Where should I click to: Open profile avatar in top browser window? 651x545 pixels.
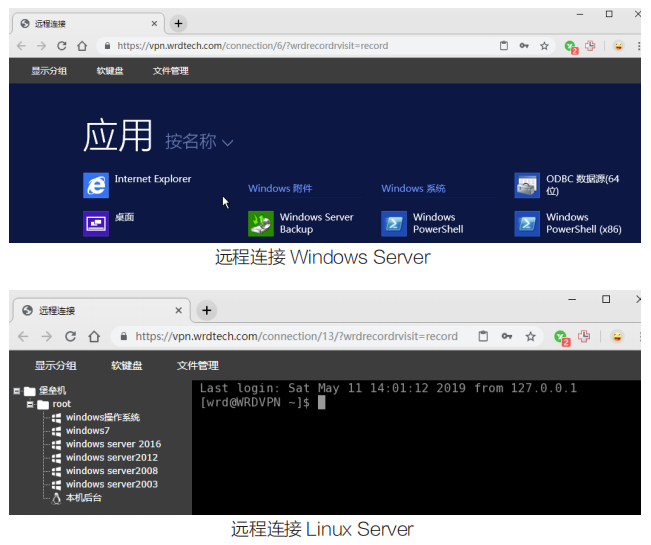618,46
